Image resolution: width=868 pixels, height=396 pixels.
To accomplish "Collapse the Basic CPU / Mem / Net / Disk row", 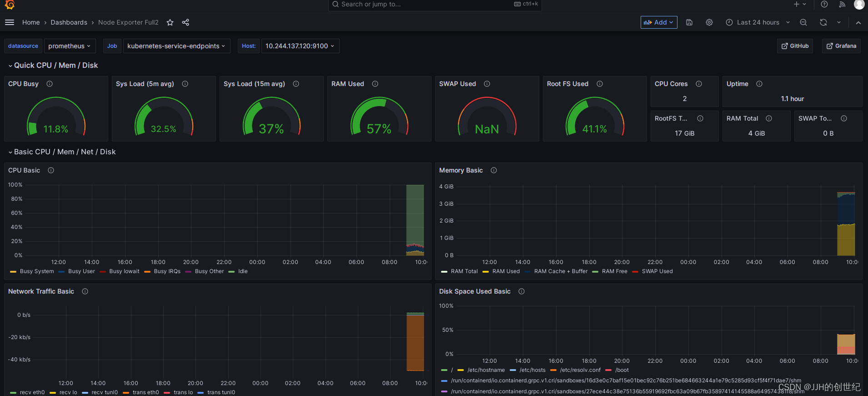I will [62, 152].
